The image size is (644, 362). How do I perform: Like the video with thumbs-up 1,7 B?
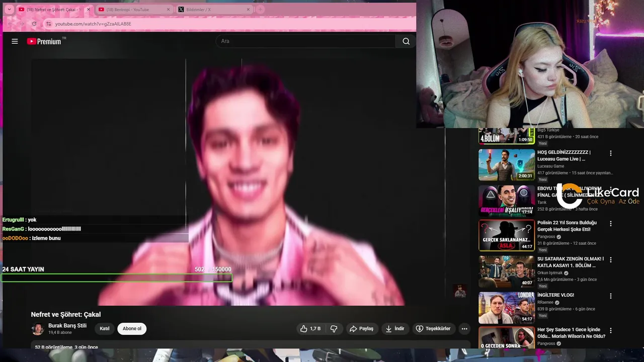coord(310,329)
